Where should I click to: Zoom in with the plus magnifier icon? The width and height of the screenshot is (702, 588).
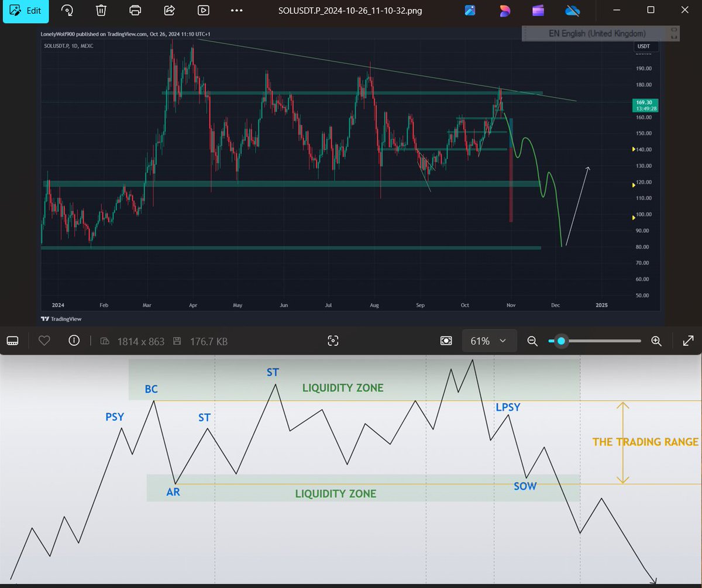click(x=656, y=341)
